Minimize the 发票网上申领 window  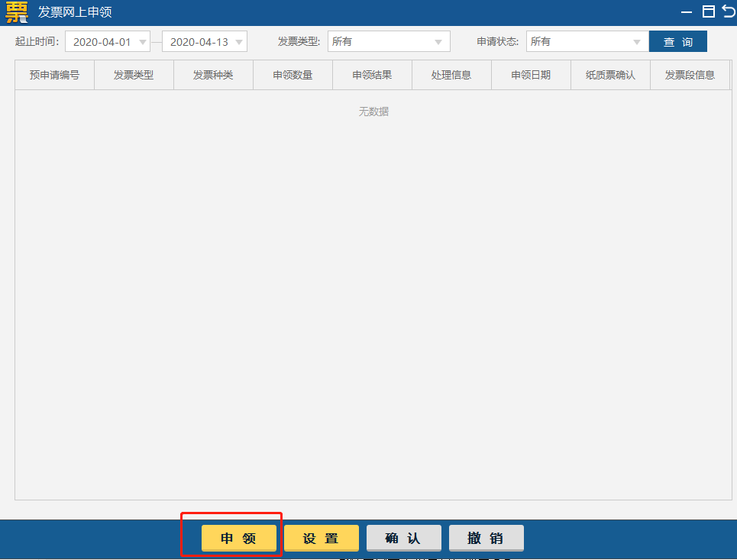pyautogui.click(x=687, y=12)
